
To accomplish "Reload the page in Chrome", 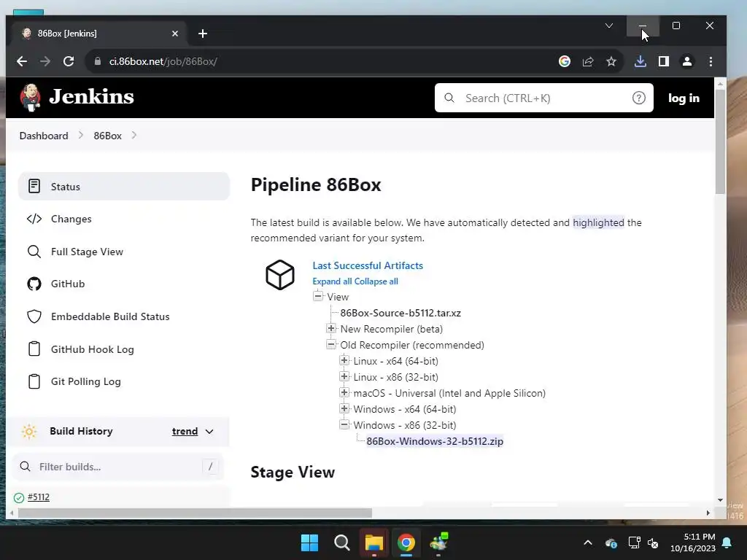I will click(69, 61).
